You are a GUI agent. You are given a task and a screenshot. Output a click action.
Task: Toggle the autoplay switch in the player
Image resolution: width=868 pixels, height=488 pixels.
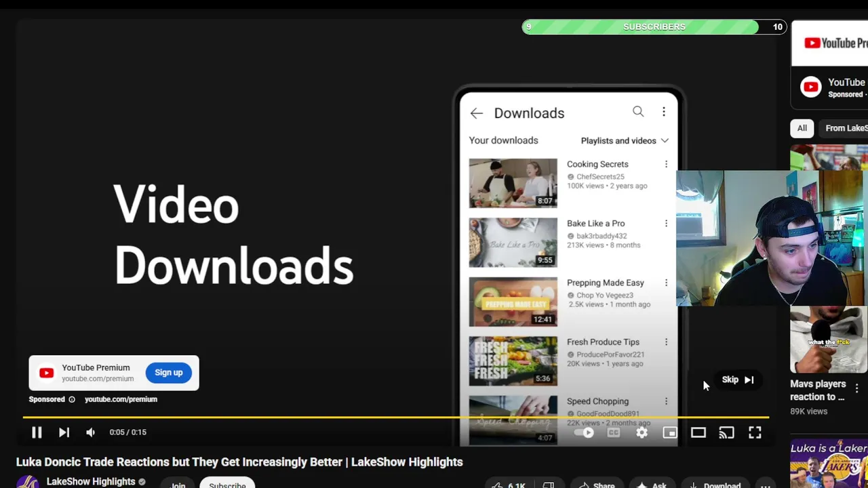[584, 432]
